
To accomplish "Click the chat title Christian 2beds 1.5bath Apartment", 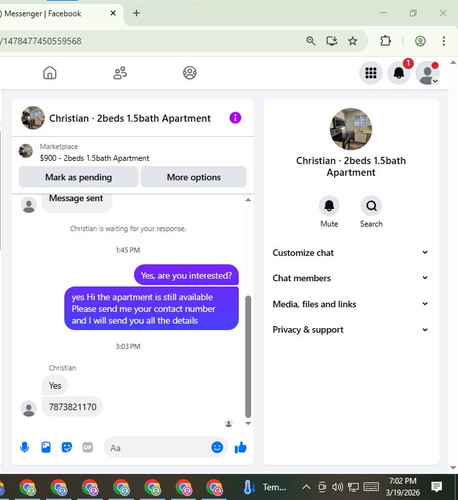I will pyautogui.click(x=130, y=118).
